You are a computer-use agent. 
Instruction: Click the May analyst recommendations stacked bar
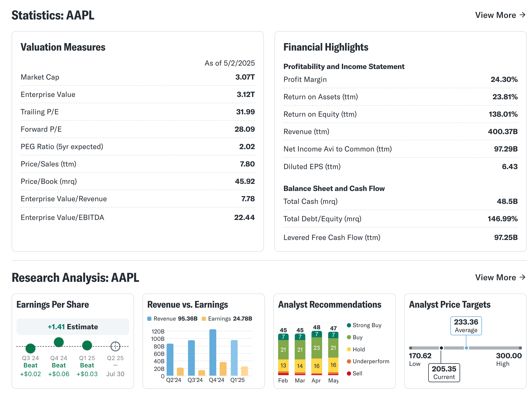coord(333,353)
